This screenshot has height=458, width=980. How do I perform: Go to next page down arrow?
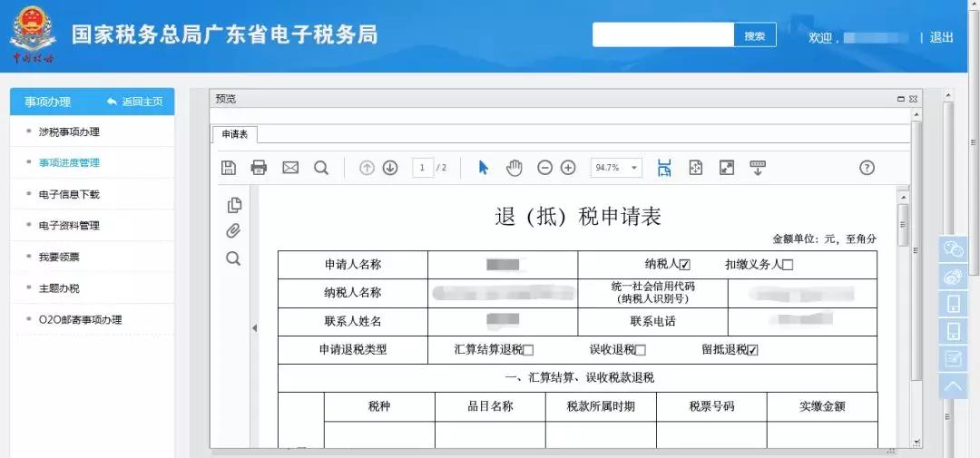tap(390, 168)
